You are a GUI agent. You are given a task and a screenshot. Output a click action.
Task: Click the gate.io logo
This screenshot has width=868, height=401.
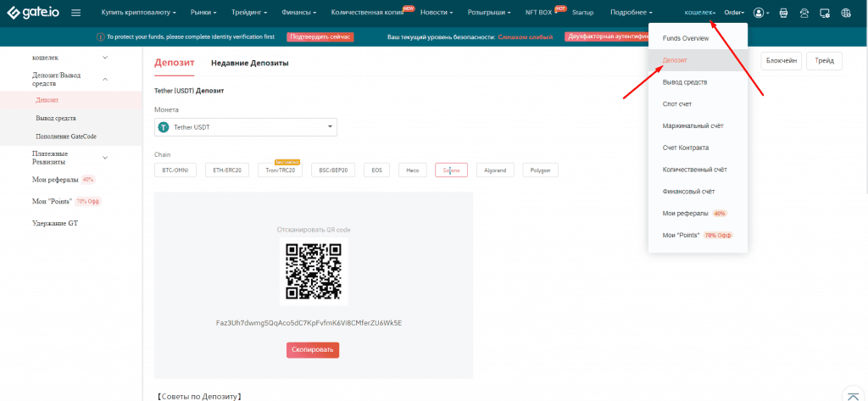point(34,13)
